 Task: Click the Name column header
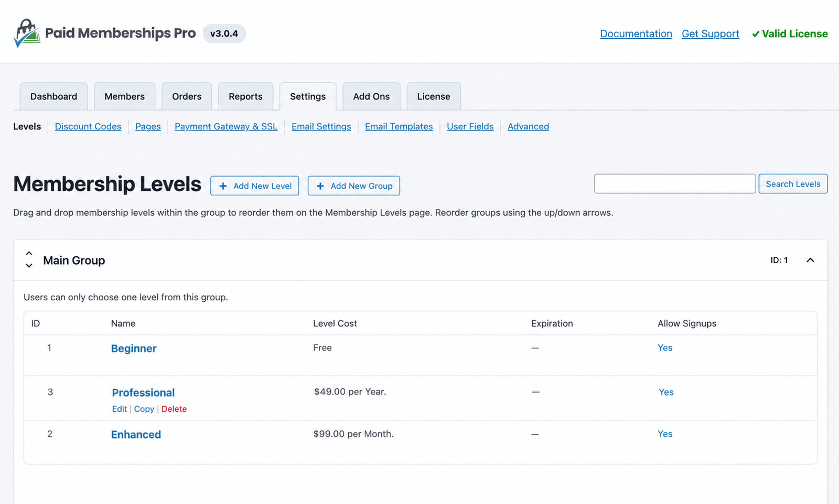point(123,323)
